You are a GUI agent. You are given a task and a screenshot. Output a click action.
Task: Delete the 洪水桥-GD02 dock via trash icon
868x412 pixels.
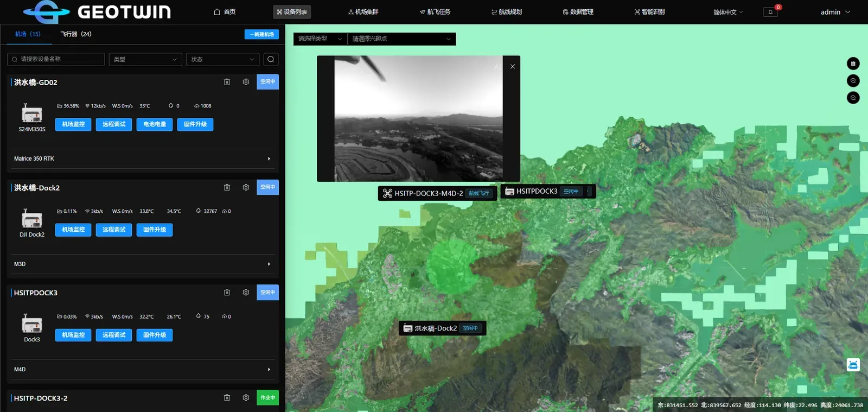point(227,82)
